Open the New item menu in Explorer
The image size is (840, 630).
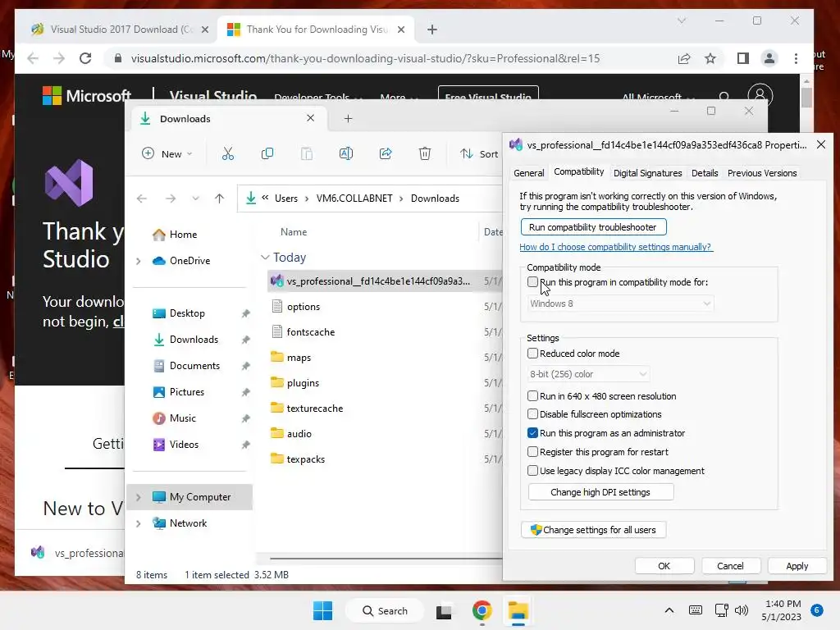pyautogui.click(x=167, y=154)
